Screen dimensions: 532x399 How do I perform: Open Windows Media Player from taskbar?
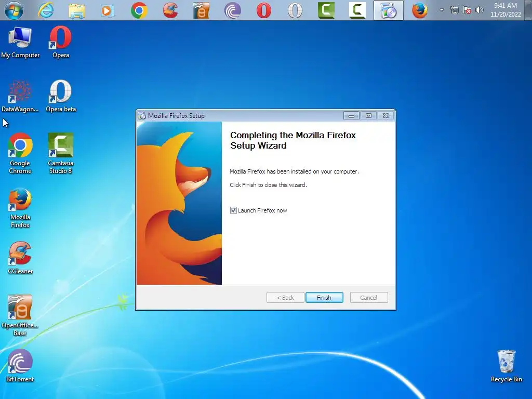pos(107,10)
